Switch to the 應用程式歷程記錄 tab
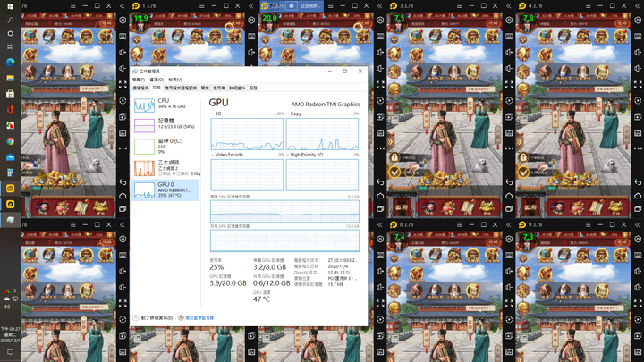 [181, 88]
